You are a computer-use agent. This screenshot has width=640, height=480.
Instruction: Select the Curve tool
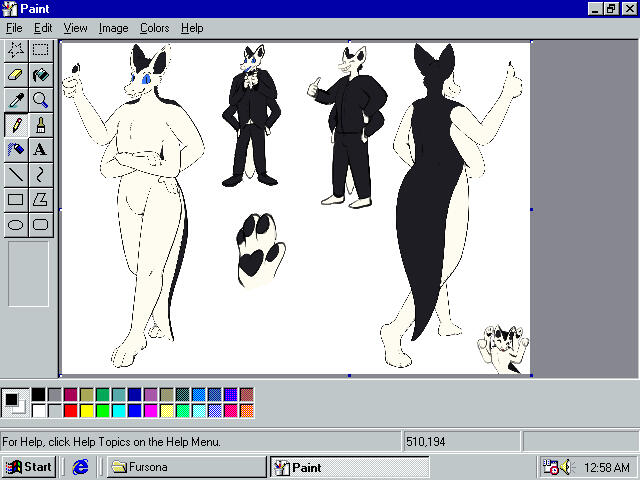40,175
